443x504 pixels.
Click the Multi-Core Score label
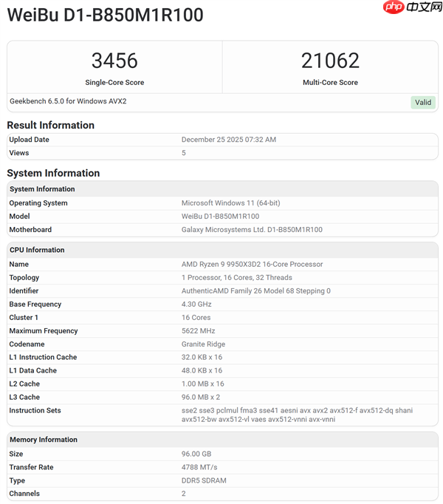tap(330, 82)
